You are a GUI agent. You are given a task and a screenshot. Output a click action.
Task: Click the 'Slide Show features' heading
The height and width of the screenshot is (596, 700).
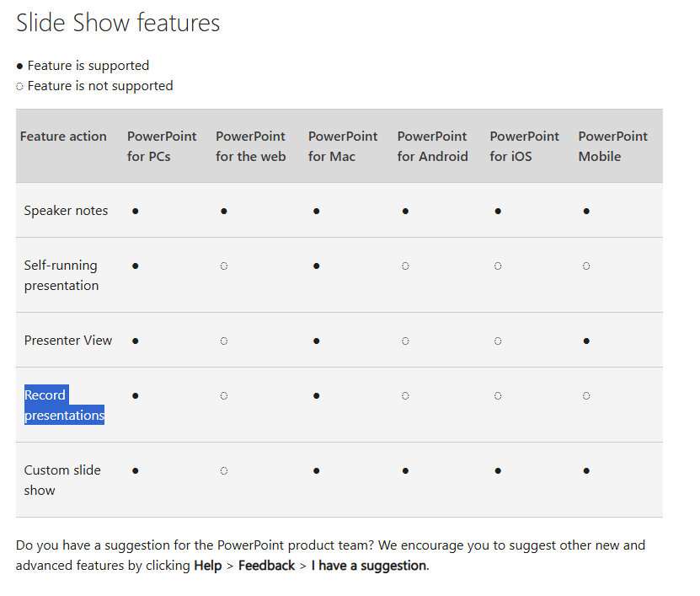[118, 24]
